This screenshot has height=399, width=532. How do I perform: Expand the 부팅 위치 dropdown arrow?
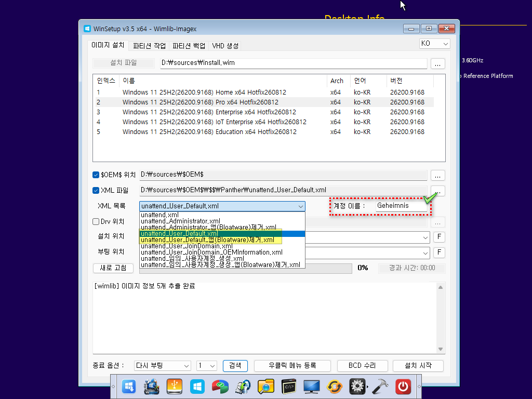(x=425, y=253)
